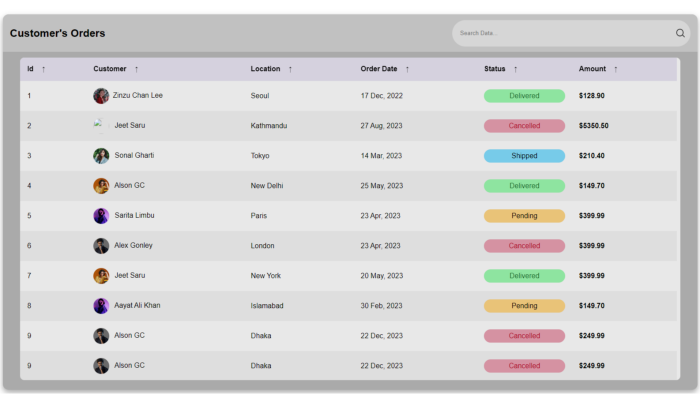Click the New Delhi location cell
Viewport: 700px width, 394px height.
267,186
